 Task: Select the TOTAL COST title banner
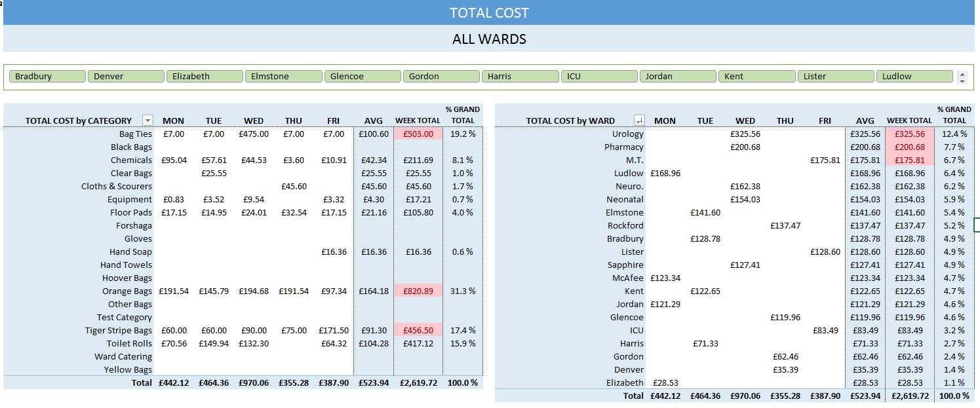click(x=489, y=13)
